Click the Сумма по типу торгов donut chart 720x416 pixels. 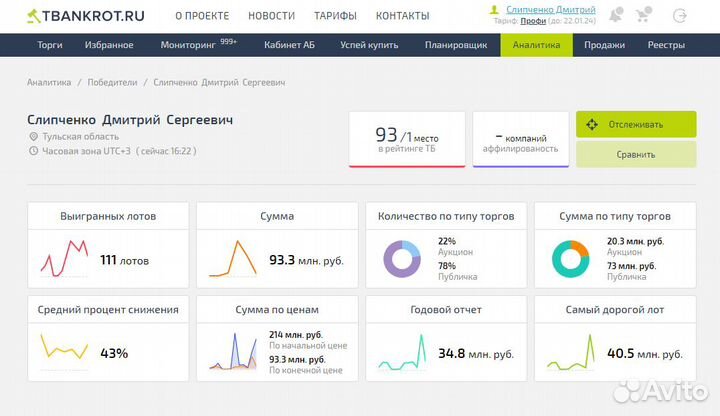pyautogui.click(x=570, y=259)
